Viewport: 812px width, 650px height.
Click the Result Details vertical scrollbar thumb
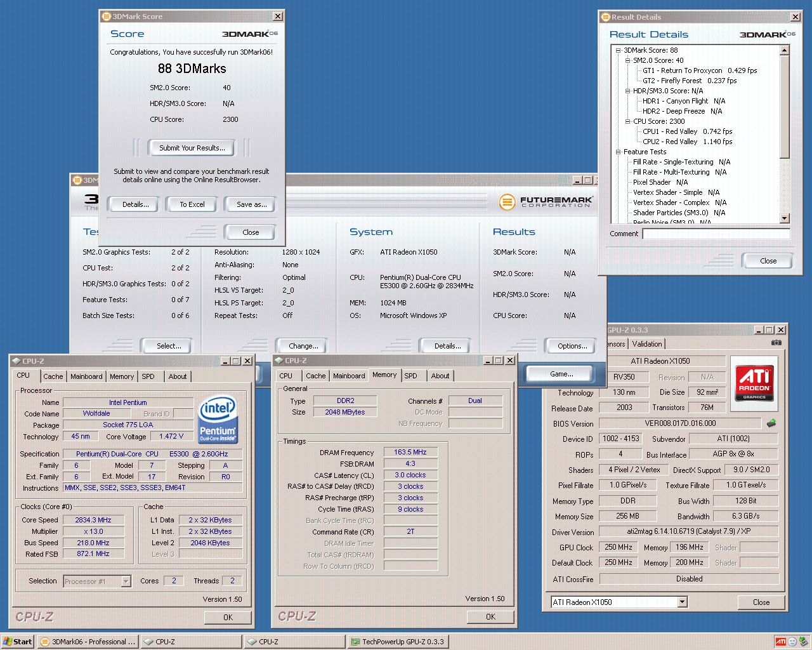[785, 107]
